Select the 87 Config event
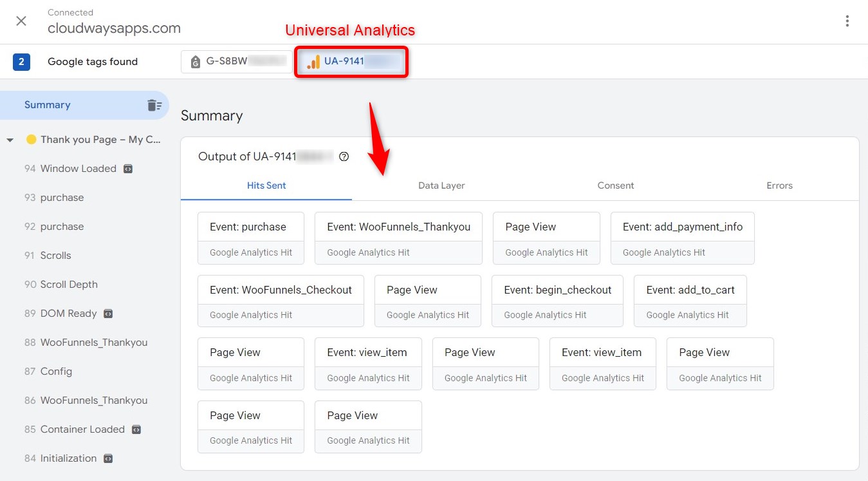 coord(56,371)
